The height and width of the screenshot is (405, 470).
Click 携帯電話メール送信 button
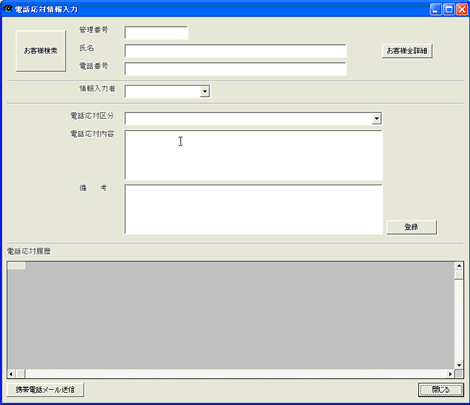45,390
